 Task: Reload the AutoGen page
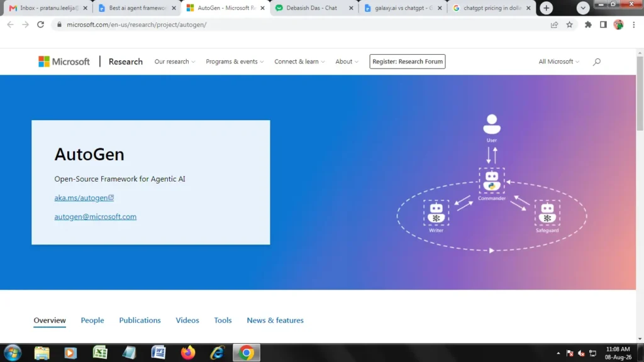tap(40, 25)
